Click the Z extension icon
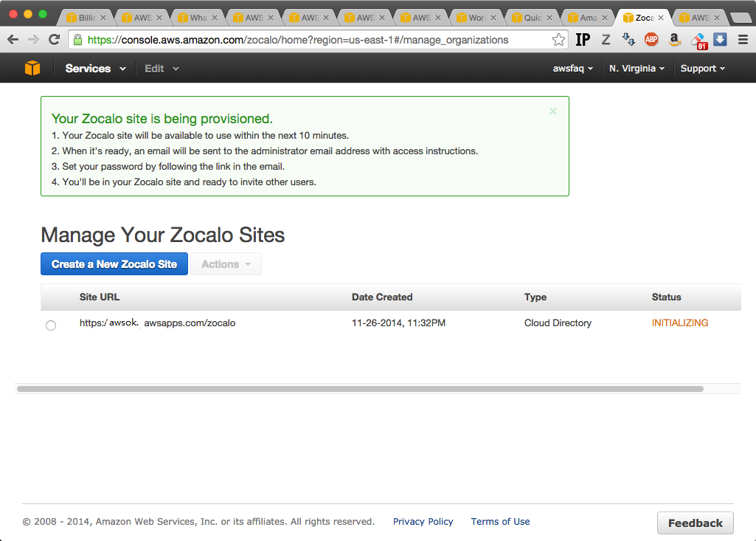The height and width of the screenshot is (541, 756). (606, 40)
